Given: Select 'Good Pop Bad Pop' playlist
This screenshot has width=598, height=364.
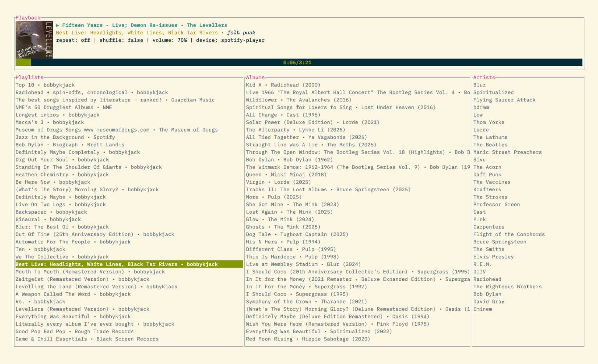Looking at the screenshot, I should 75,332.
